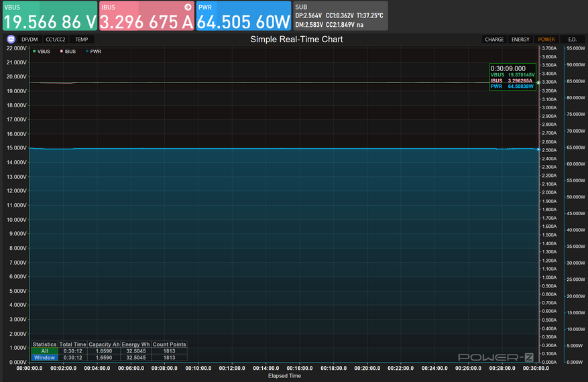588x382 pixels.
Task: Click the Elapsed Time axis title
Action: tap(285, 375)
